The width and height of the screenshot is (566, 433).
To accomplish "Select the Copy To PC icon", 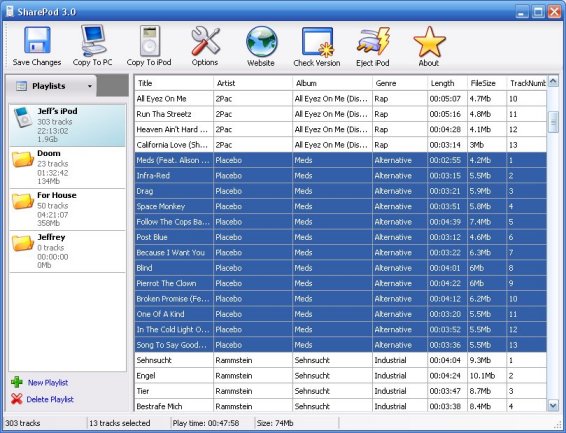I will point(93,40).
